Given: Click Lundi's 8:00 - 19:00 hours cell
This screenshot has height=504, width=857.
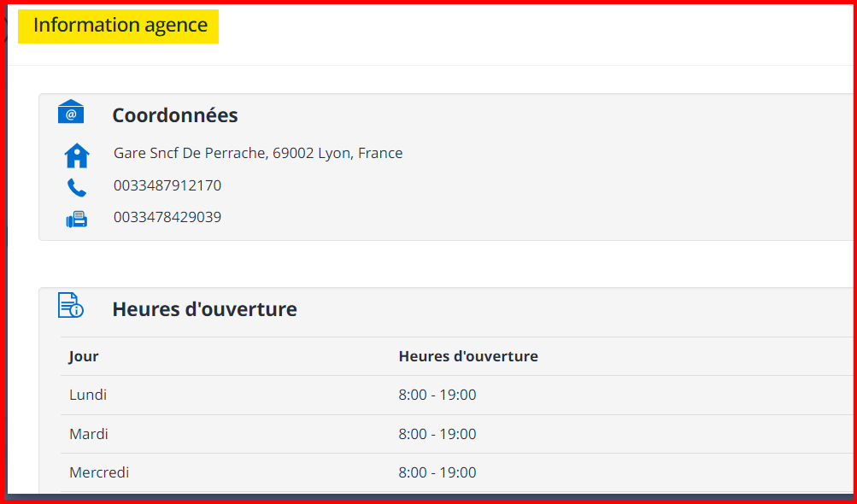Looking at the screenshot, I should coord(437,395).
